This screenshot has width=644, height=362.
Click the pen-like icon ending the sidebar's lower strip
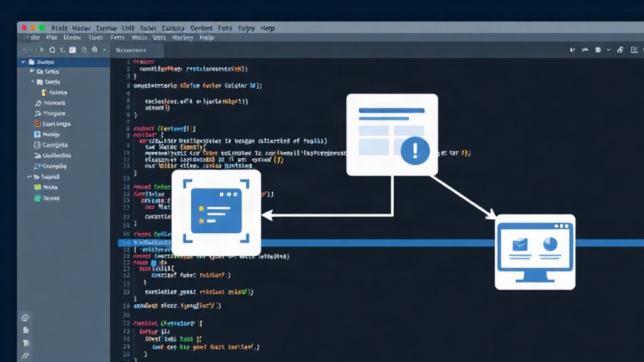point(25,356)
